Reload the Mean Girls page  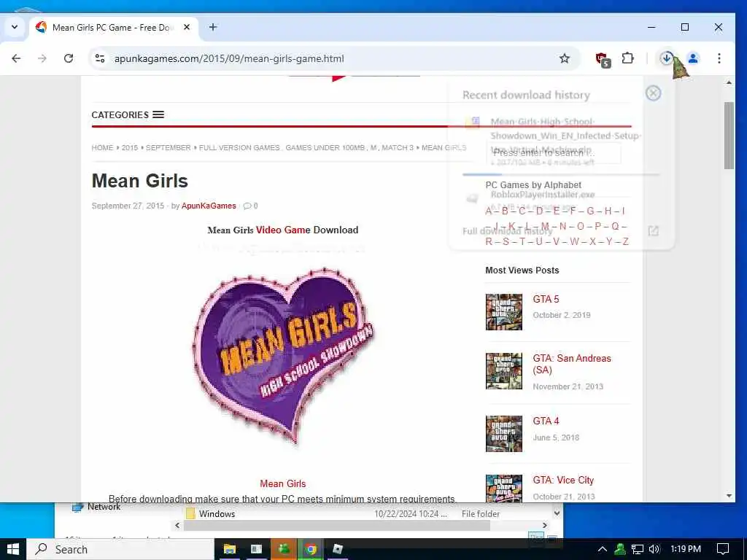(69, 58)
